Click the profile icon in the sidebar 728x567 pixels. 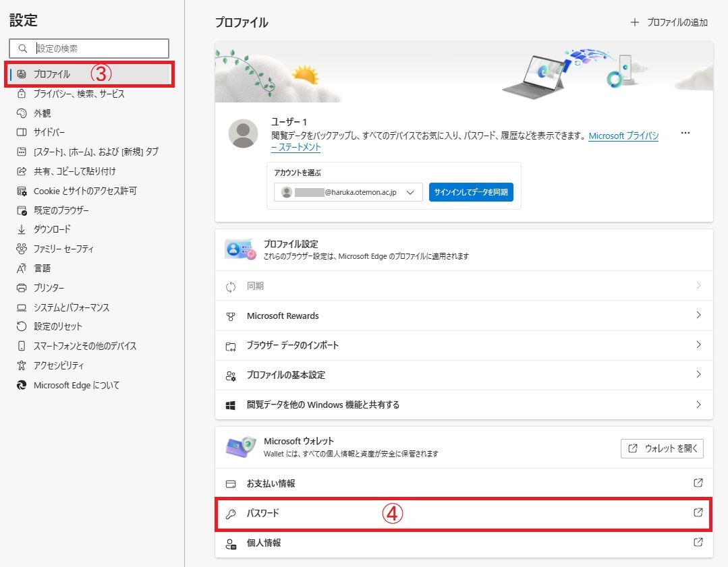[22, 73]
